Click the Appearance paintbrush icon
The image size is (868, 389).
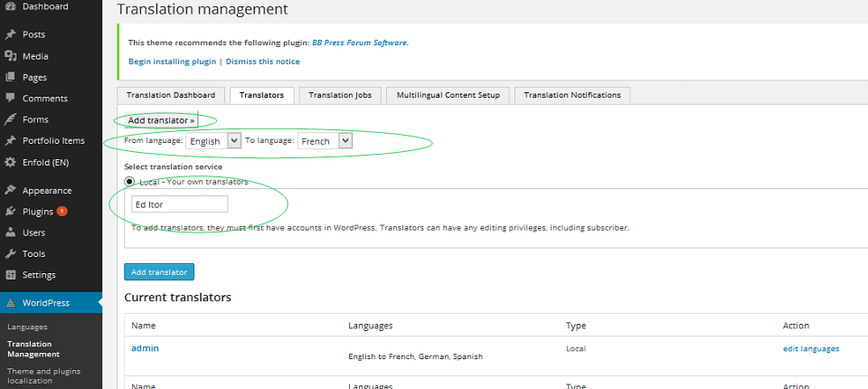[10, 190]
